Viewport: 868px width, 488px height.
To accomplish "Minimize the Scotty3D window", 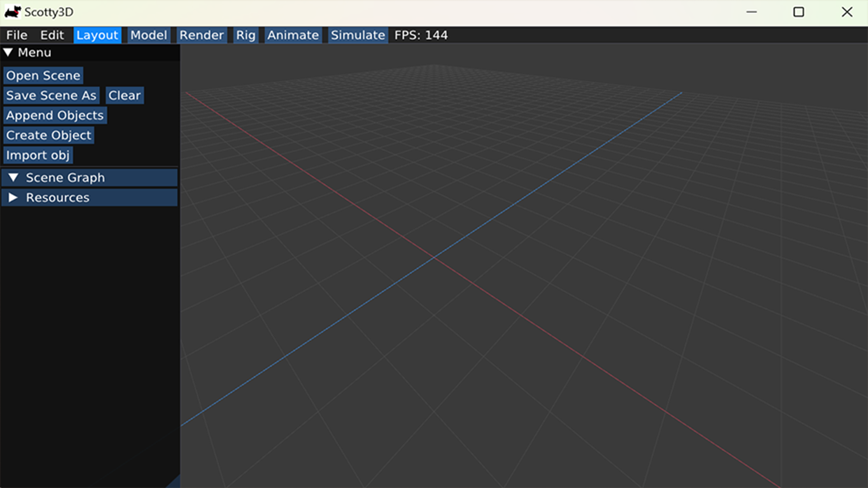I will (751, 12).
